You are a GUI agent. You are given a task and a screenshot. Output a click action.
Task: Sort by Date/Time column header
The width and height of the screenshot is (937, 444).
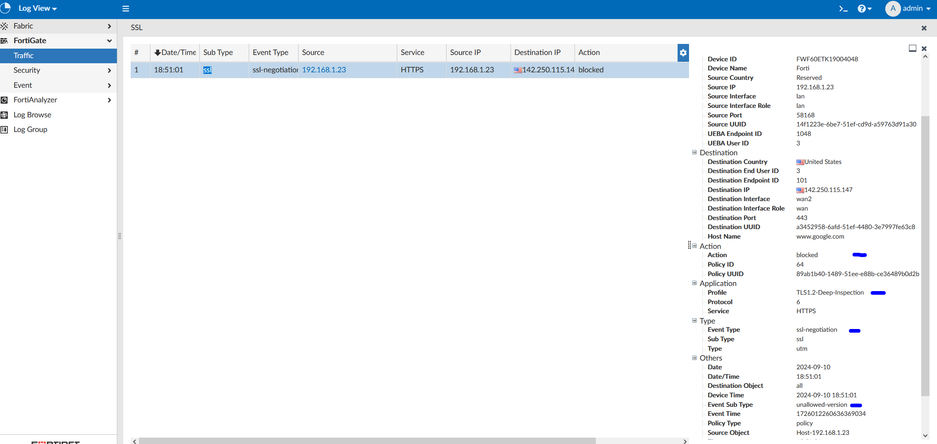pyautogui.click(x=174, y=53)
